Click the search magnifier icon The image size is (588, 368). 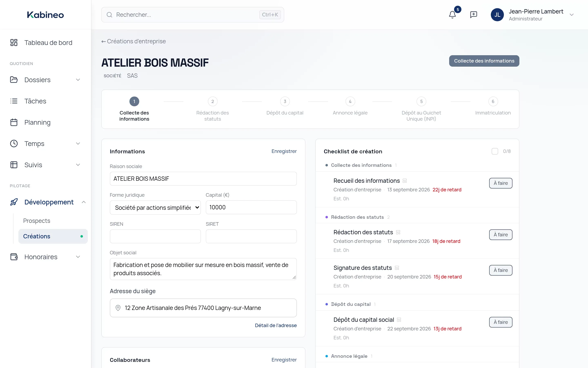pos(109,15)
